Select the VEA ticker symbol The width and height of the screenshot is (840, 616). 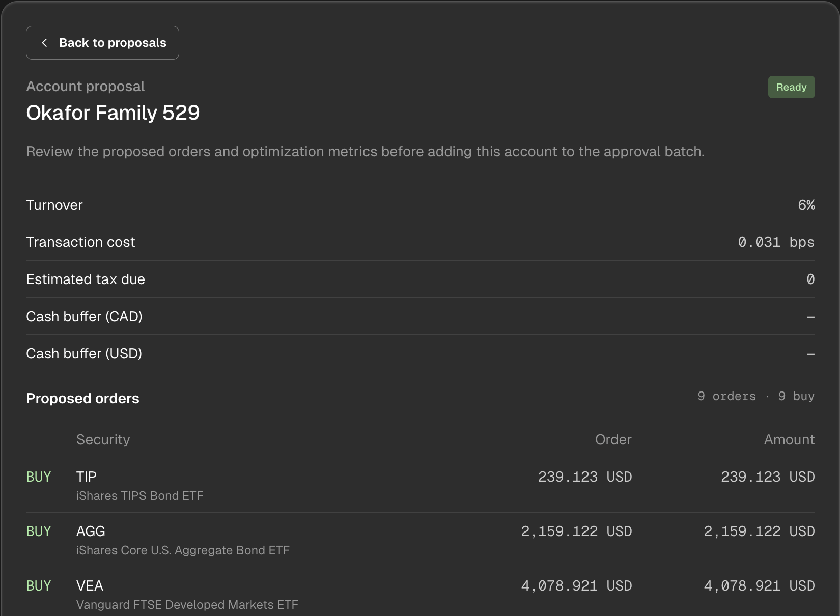[90, 585]
